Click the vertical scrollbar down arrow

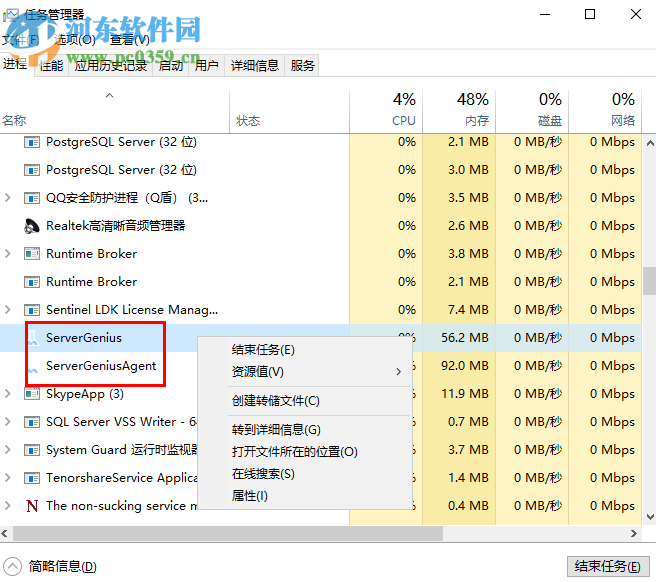click(650, 517)
